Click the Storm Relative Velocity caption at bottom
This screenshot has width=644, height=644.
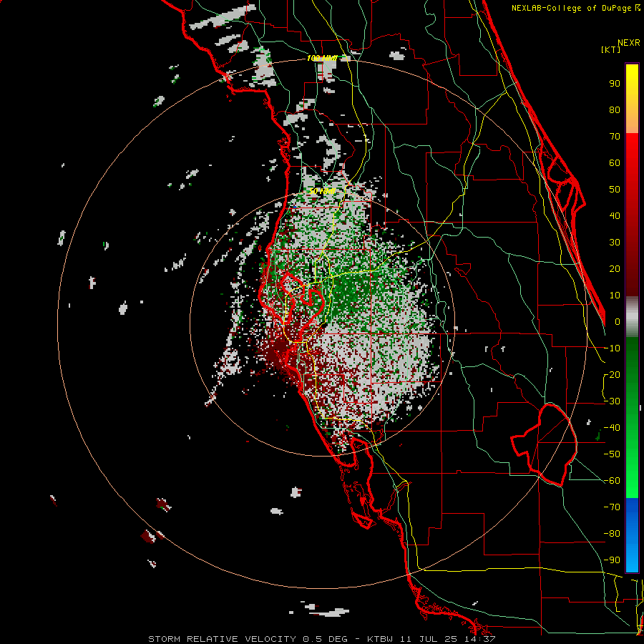tap(321, 639)
